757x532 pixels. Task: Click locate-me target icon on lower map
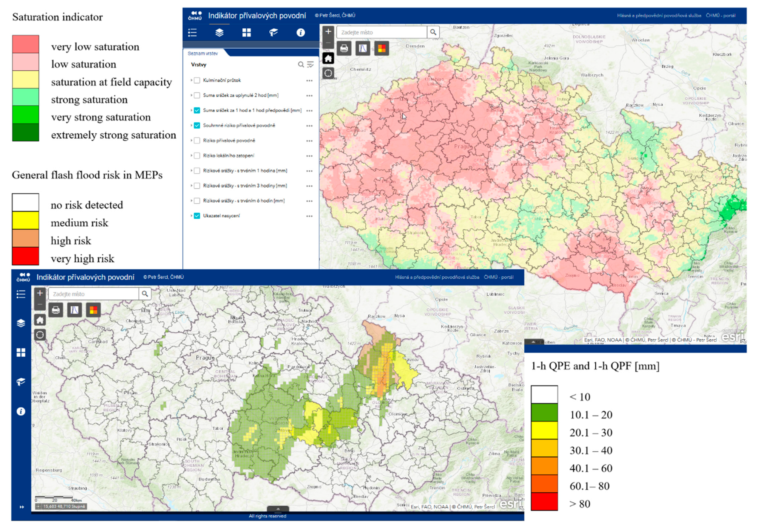40,335
